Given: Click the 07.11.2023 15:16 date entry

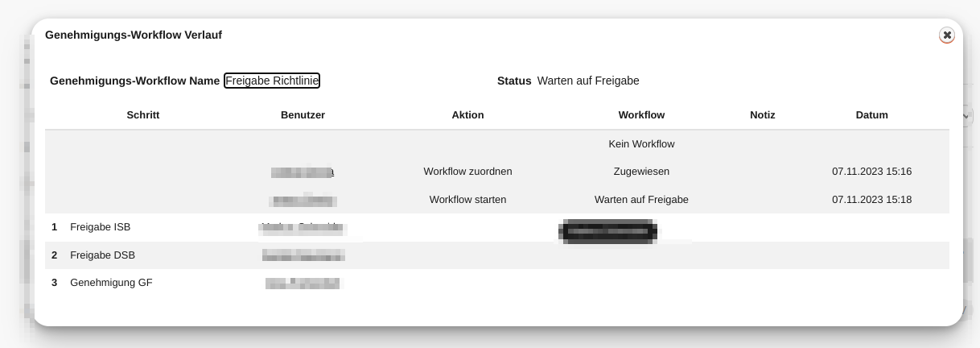Looking at the screenshot, I should pos(871,172).
